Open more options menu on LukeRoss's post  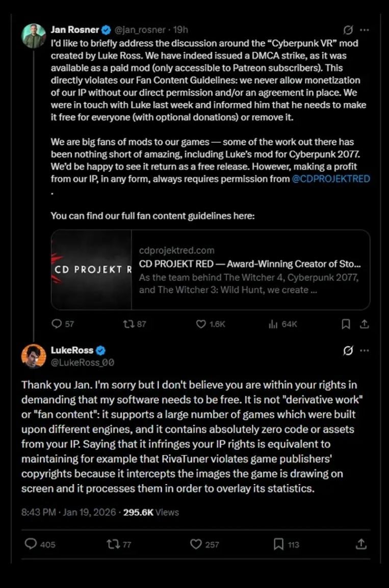[x=364, y=351]
